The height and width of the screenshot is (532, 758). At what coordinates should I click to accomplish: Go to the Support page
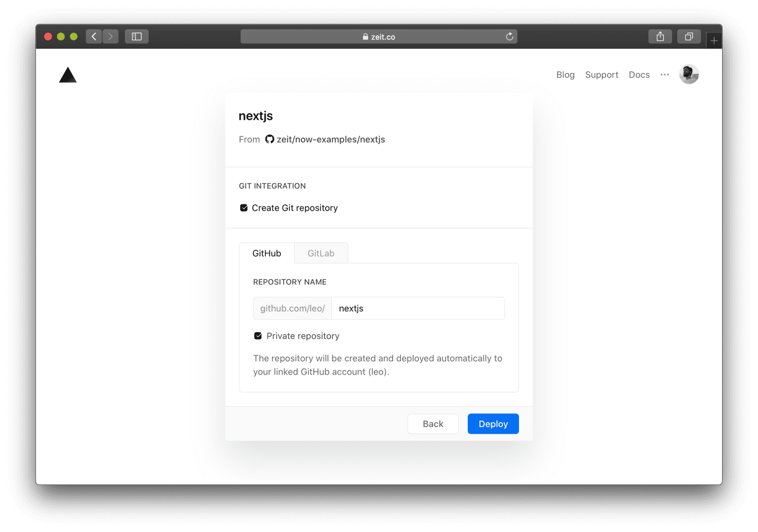[x=601, y=75]
